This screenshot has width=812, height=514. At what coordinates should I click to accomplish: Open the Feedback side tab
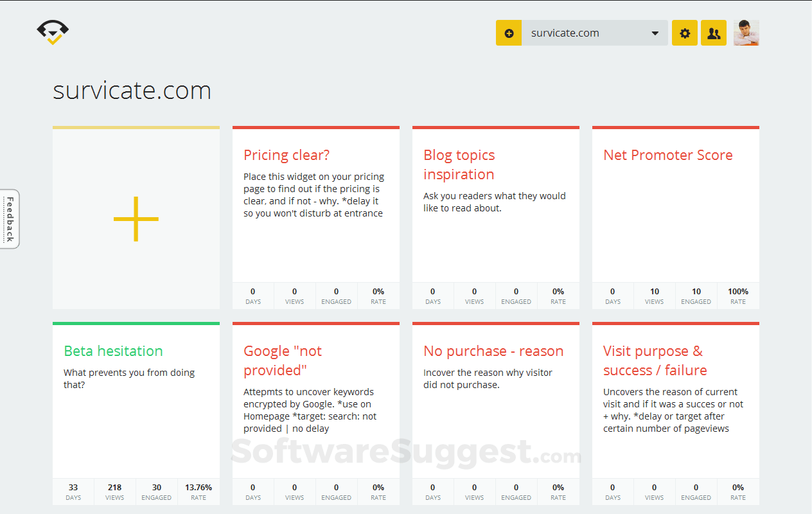tap(10, 219)
